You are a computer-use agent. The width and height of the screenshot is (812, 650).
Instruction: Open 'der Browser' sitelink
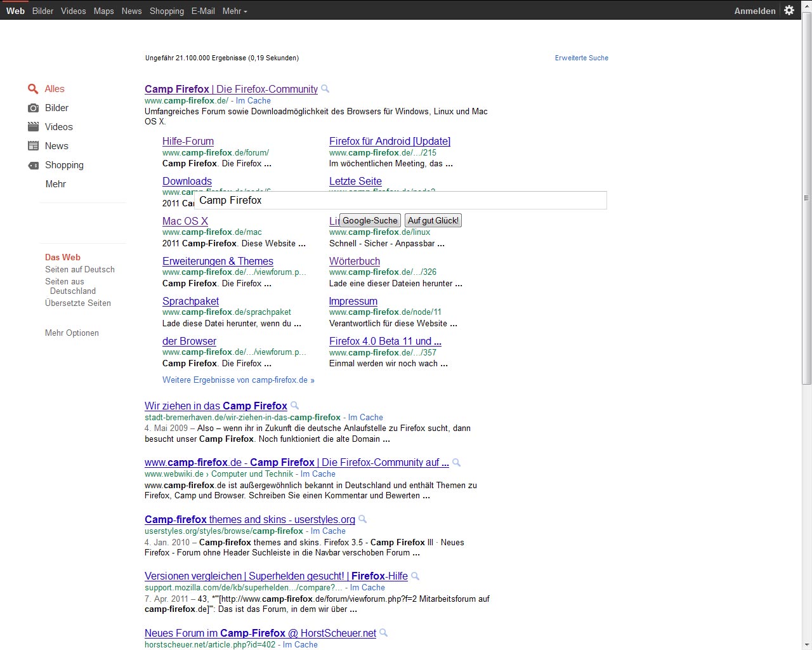(x=189, y=341)
